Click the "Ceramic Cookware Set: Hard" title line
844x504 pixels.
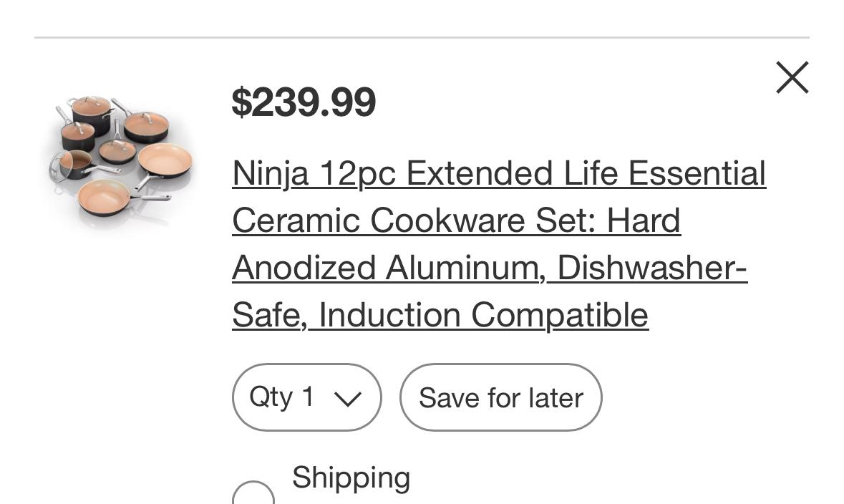click(x=456, y=220)
